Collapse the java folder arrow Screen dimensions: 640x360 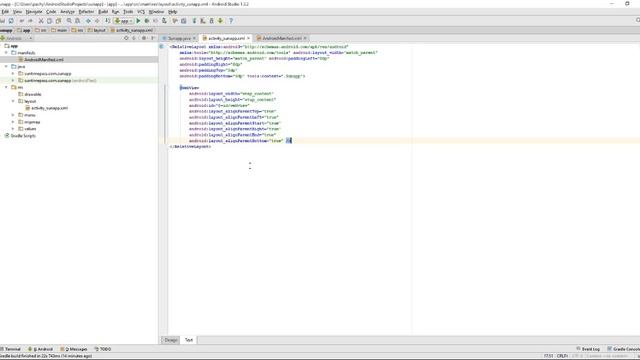point(6,66)
